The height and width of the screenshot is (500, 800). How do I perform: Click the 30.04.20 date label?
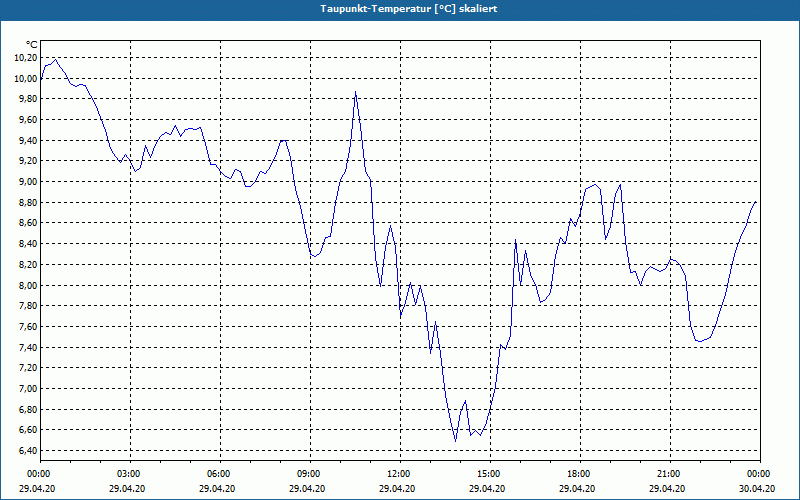pos(757,488)
